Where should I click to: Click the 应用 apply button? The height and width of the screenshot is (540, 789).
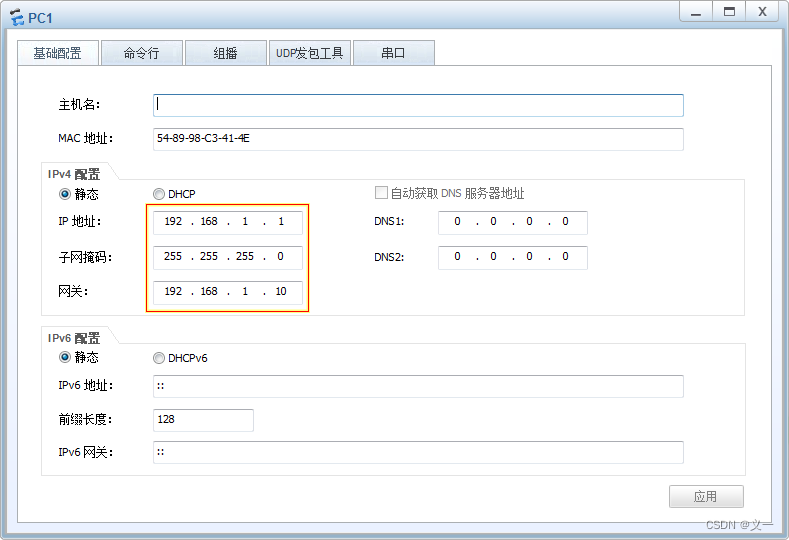tap(706, 497)
